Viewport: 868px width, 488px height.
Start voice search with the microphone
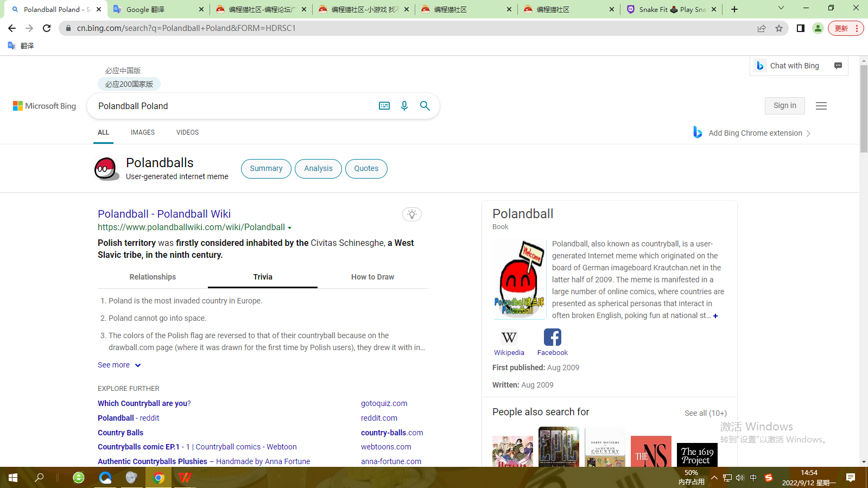tap(404, 106)
